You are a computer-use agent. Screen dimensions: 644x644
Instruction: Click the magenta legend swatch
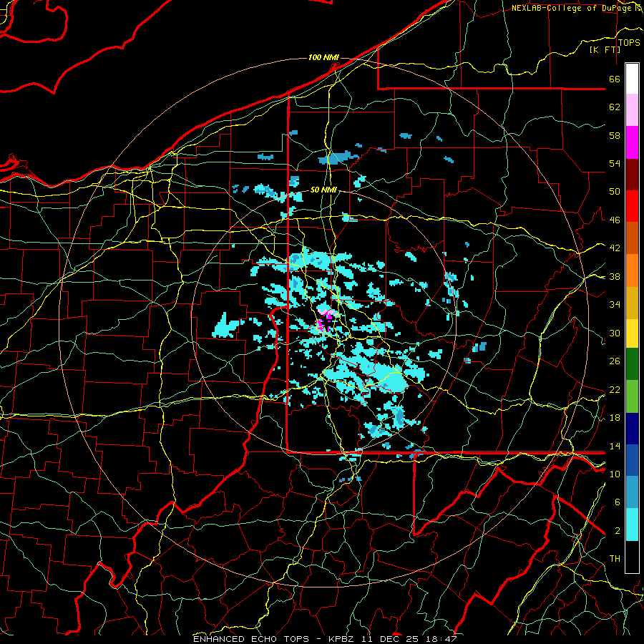632,142
